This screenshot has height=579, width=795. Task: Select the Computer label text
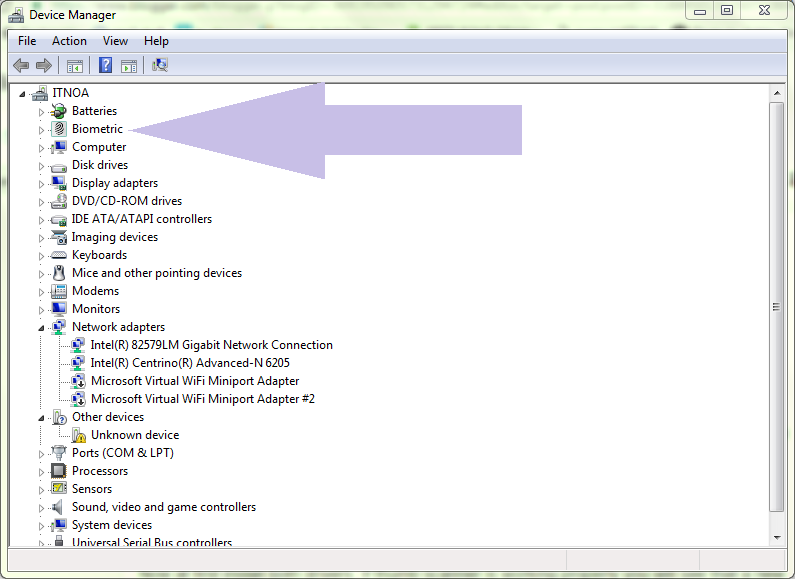coord(99,147)
